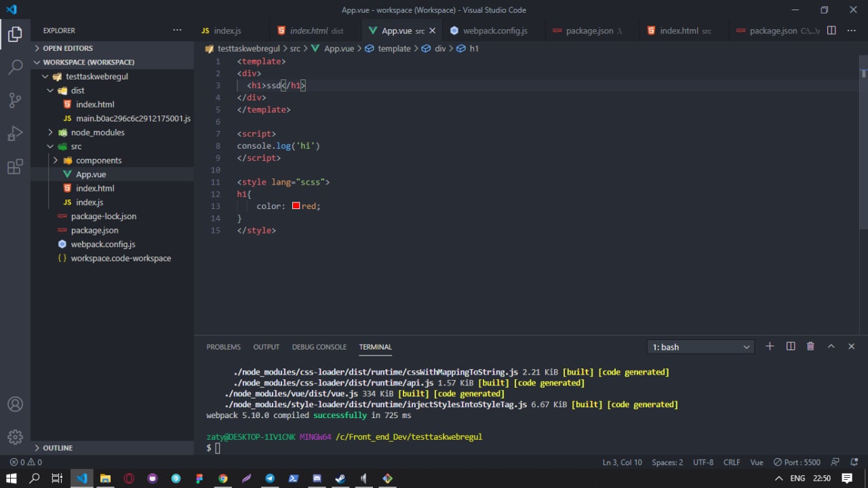
Task: Split the terminal panel
Action: coord(791,346)
